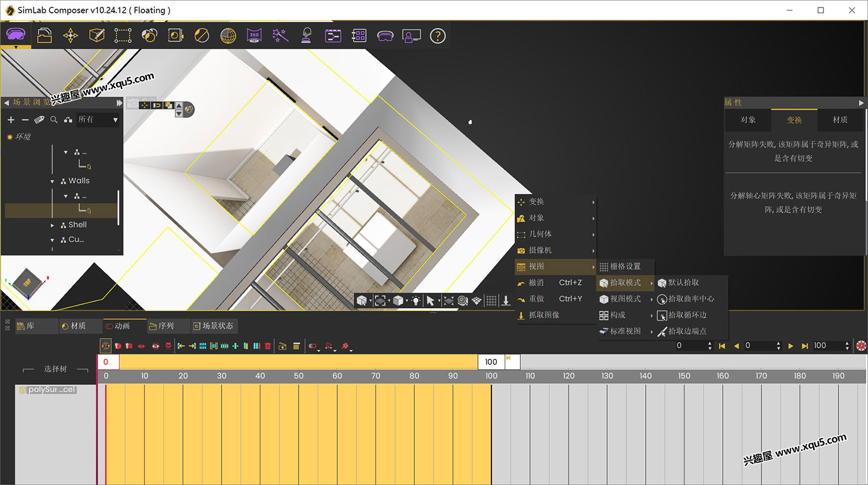The image size is (868, 485).
Task: Open the VR headset workbench icon
Action: (16, 35)
